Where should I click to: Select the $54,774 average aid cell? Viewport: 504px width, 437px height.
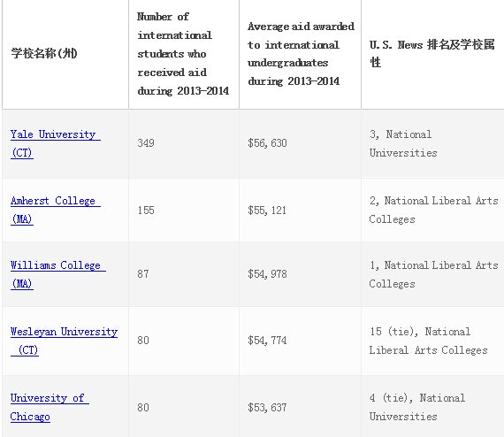(x=301, y=341)
